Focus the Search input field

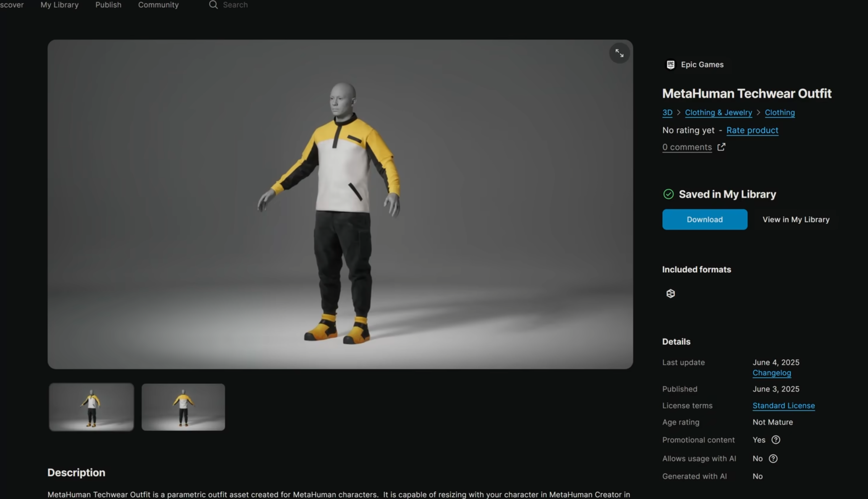pos(235,5)
